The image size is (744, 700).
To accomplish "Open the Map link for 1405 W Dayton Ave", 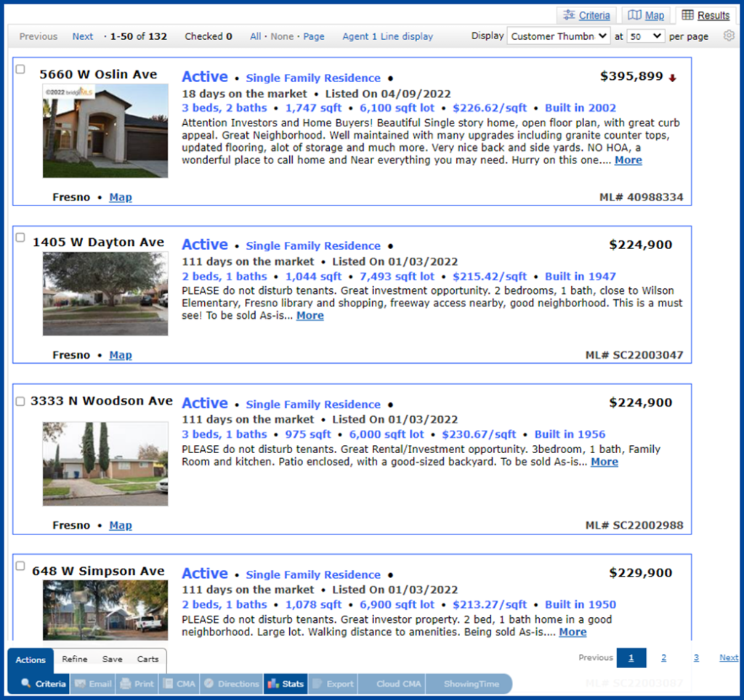I will pos(121,354).
